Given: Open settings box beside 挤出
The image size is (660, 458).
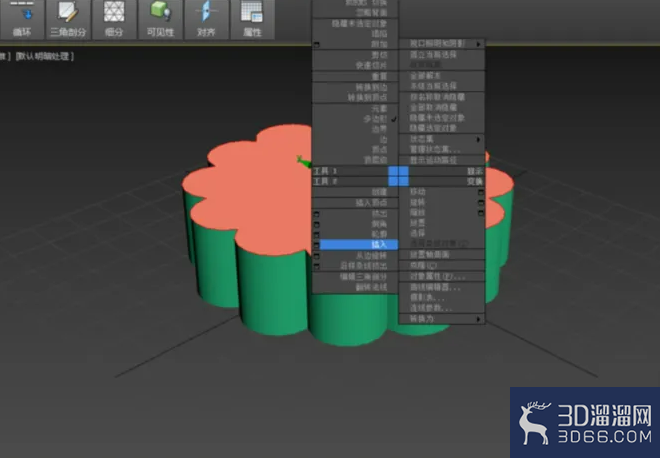Looking at the screenshot, I should tap(317, 214).
